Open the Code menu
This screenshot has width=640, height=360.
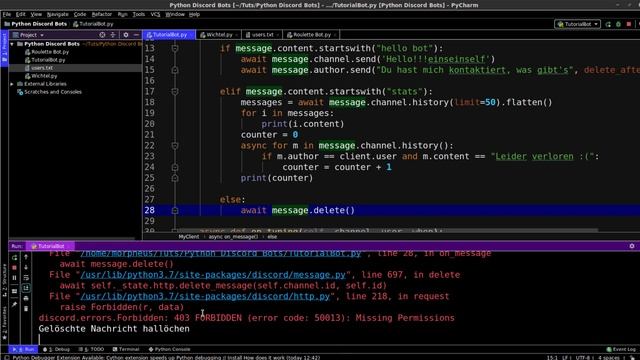(x=80, y=14)
